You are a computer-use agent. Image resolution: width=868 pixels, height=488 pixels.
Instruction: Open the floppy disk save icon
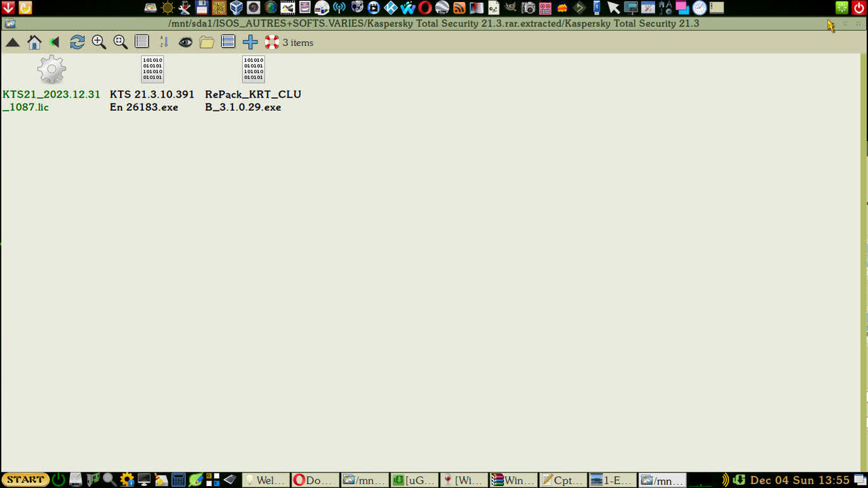coord(202,8)
